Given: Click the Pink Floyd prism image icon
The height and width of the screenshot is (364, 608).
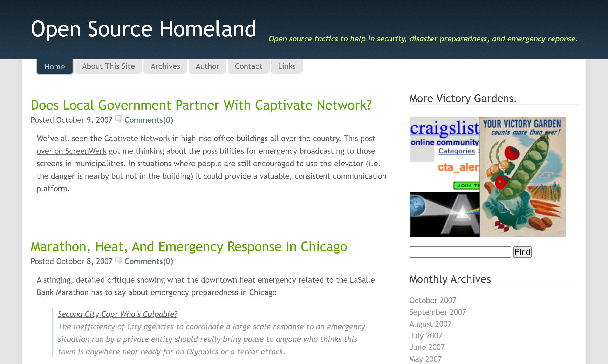Looking at the screenshot, I should pyautogui.click(x=444, y=214).
